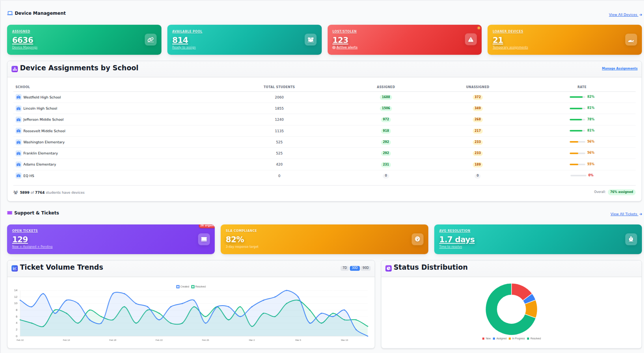Click Westfield High School building icon
This screenshot has width=644, height=353.
[x=18, y=97]
